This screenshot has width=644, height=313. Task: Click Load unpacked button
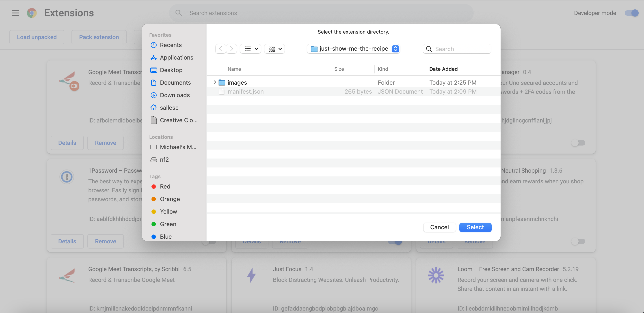[37, 37]
